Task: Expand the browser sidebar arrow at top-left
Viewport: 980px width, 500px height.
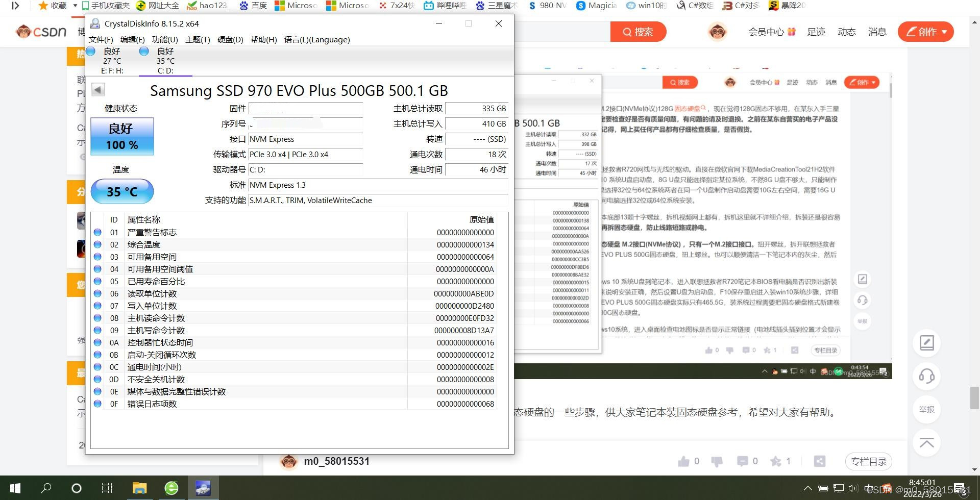Action: (x=15, y=6)
